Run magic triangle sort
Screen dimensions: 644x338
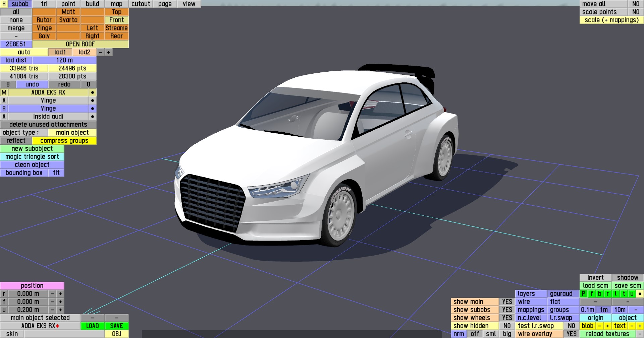pos(32,156)
